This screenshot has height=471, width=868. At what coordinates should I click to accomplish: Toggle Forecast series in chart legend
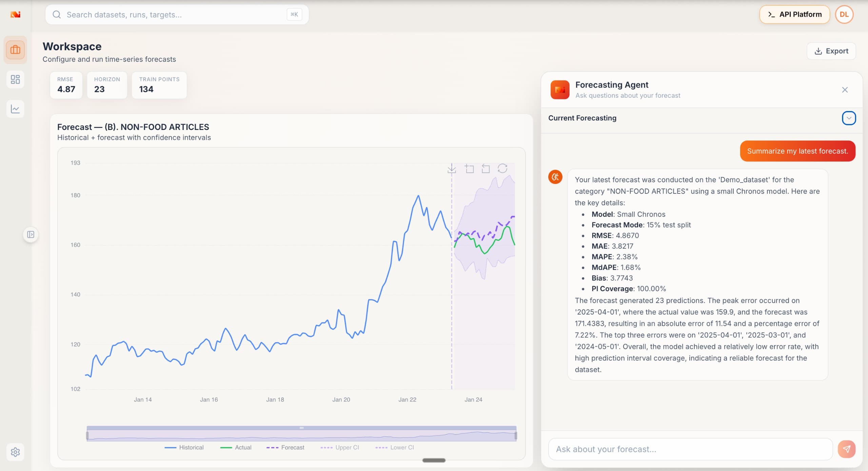tap(285, 448)
